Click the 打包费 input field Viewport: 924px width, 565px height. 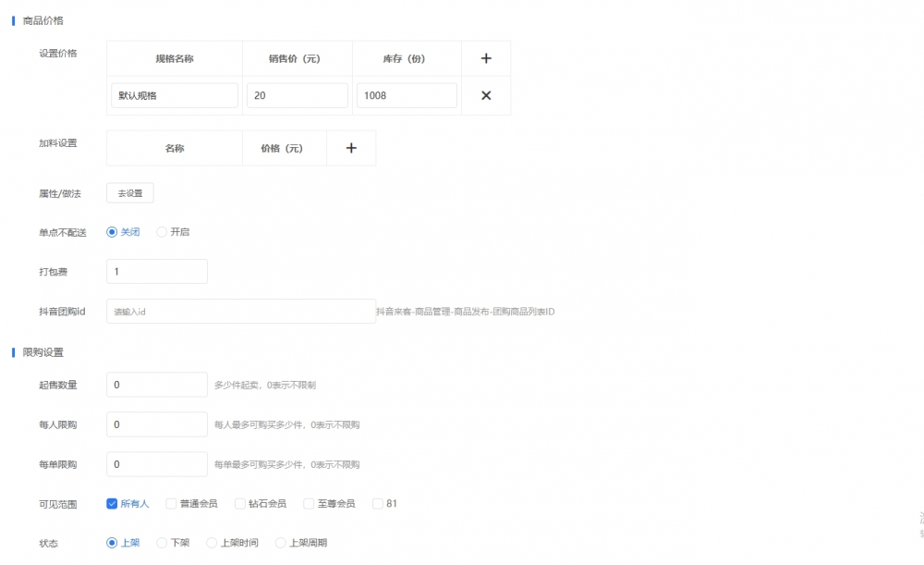(157, 272)
